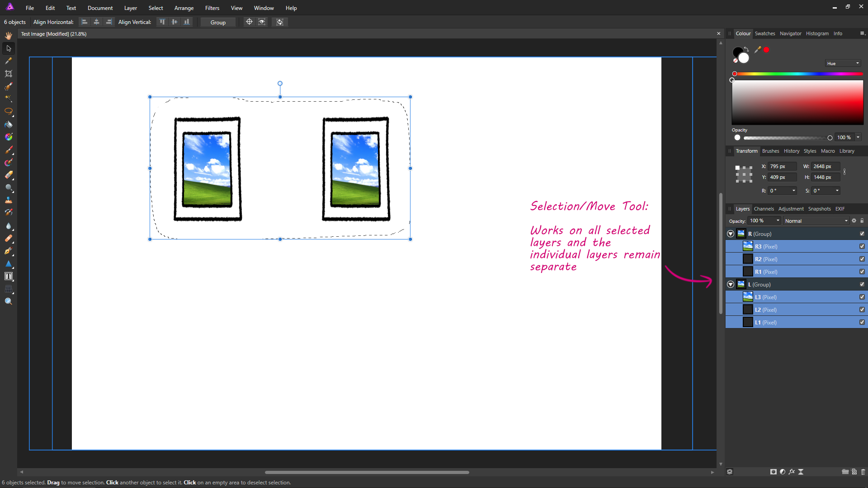The image size is (868, 488).
Task: Open the layer effects (fx) dialog
Action: coord(792,472)
